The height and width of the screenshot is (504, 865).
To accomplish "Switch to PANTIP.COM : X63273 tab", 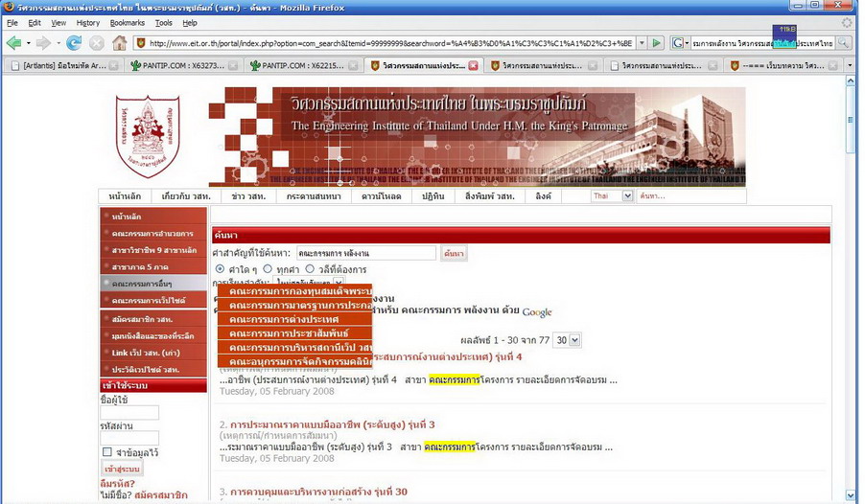I will [183, 65].
